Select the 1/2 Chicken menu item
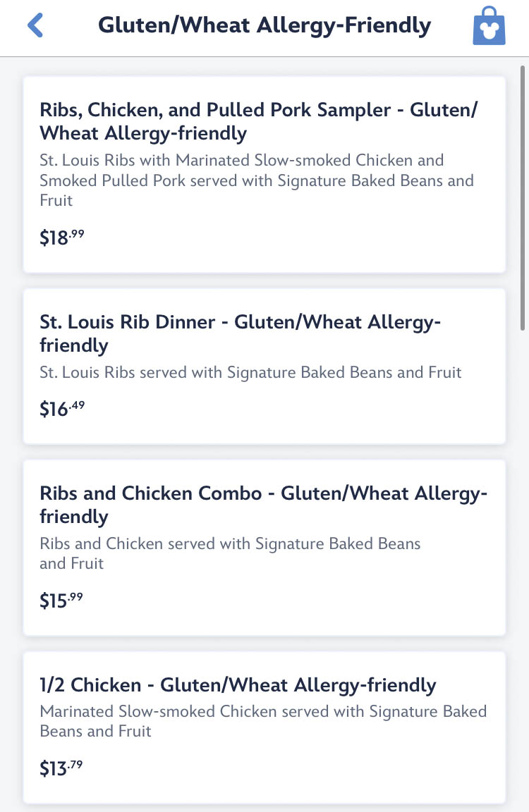Viewport: 529px width, 812px height. (x=238, y=684)
